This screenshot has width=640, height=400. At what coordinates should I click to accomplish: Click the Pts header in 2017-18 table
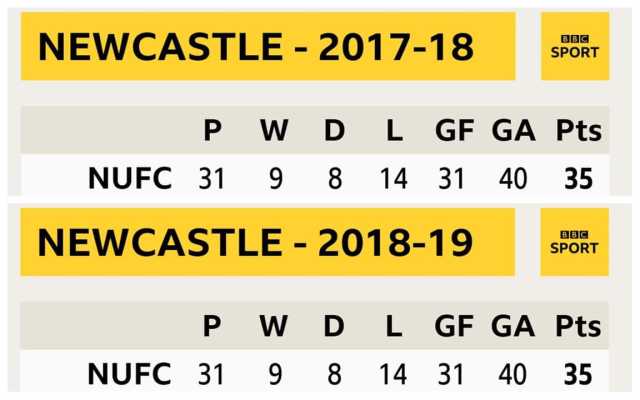click(578, 131)
